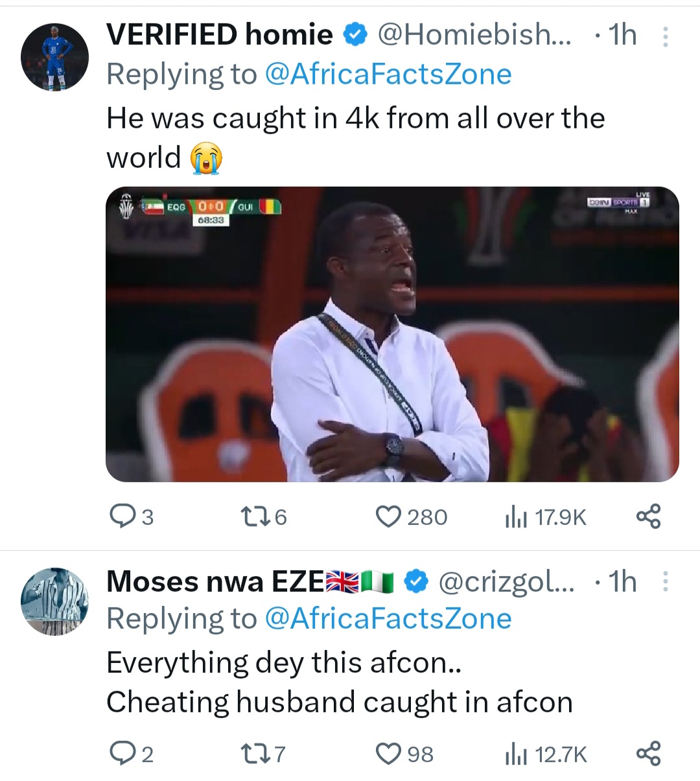Open Moses nwa EZE's profile avatar
The height and width of the screenshot is (781, 700).
coord(54,602)
